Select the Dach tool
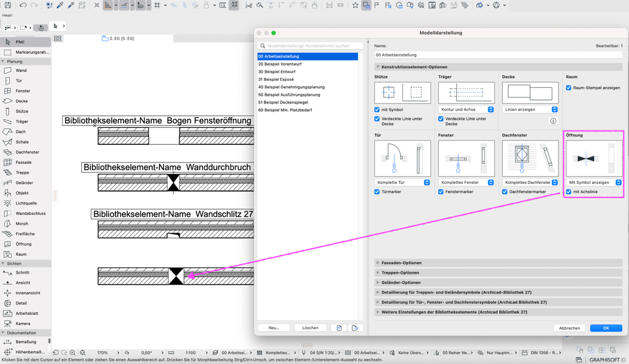 tap(25, 131)
